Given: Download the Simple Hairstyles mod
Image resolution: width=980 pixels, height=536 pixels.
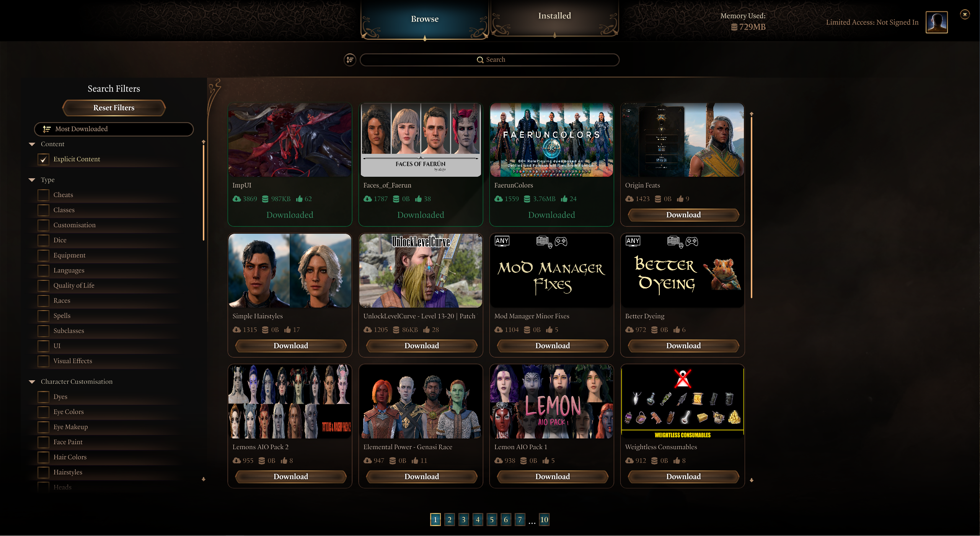Looking at the screenshot, I should pyautogui.click(x=290, y=345).
